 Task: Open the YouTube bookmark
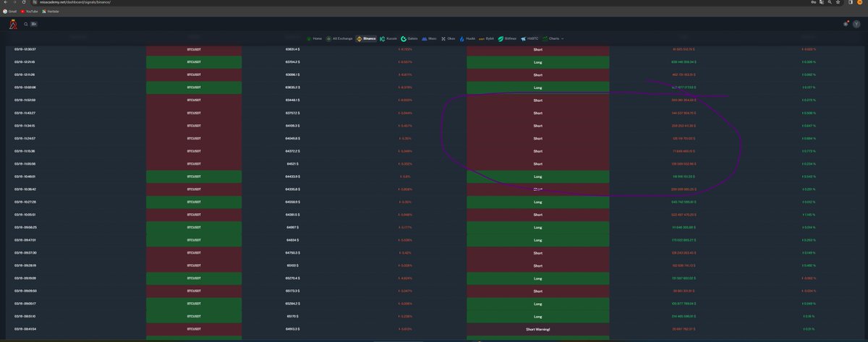29,12
